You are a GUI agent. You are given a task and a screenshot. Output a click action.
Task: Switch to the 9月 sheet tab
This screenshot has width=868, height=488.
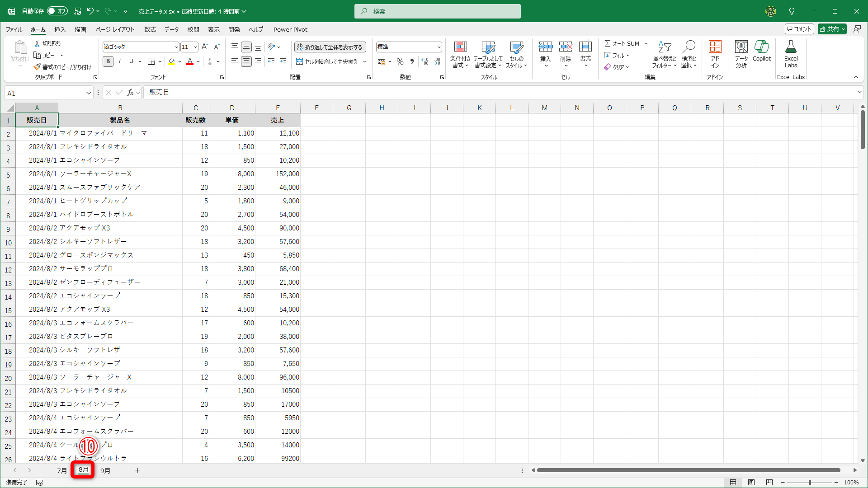(105, 470)
